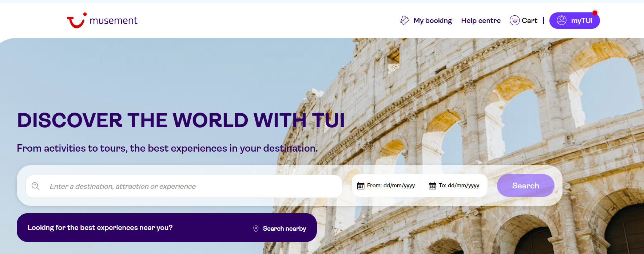Image resolution: width=644 pixels, height=254 pixels.
Task: Click the magnifying glass search icon
Action: click(36, 186)
